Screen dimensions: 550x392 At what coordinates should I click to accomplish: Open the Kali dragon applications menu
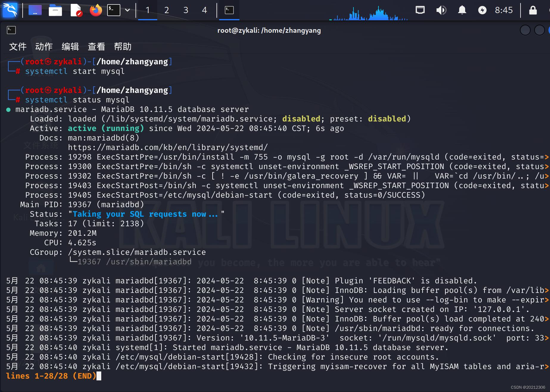click(x=10, y=10)
